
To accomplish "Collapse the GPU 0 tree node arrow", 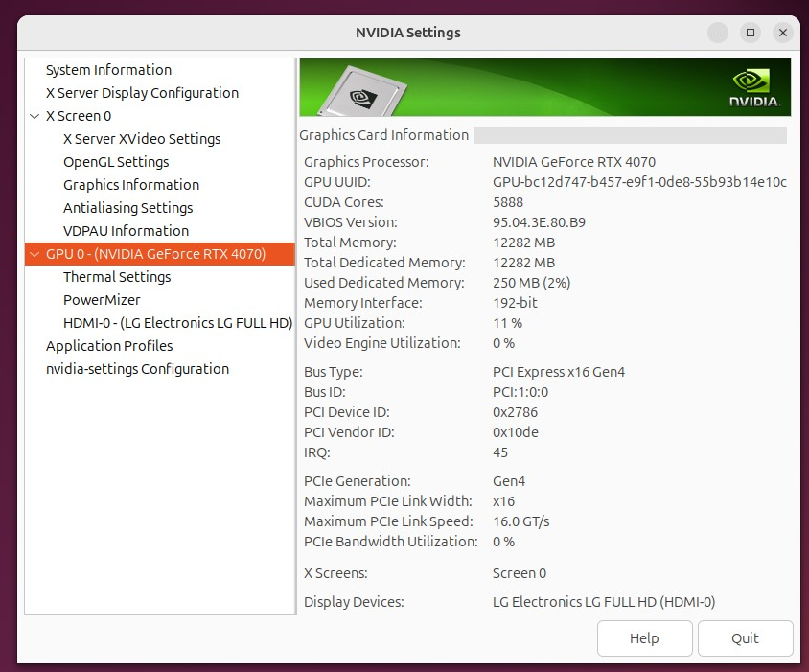I will (35, 254).
